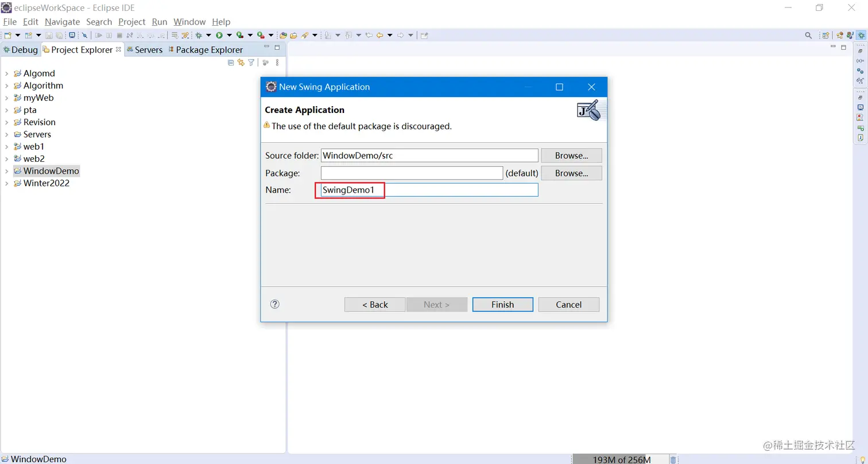Screen dimensions: 868x464
Task: Open the Navigate menu
Action: pos(62,22)
